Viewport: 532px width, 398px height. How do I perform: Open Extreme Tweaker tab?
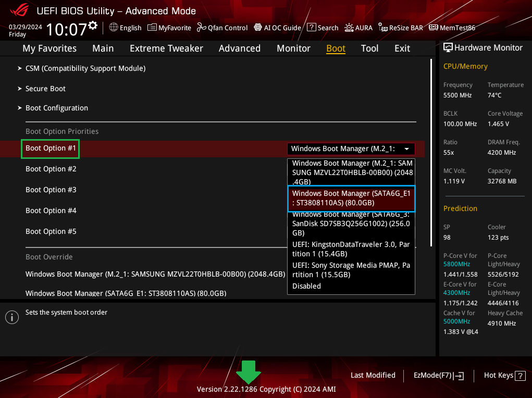pyautogui.click(x=166, y=48)
